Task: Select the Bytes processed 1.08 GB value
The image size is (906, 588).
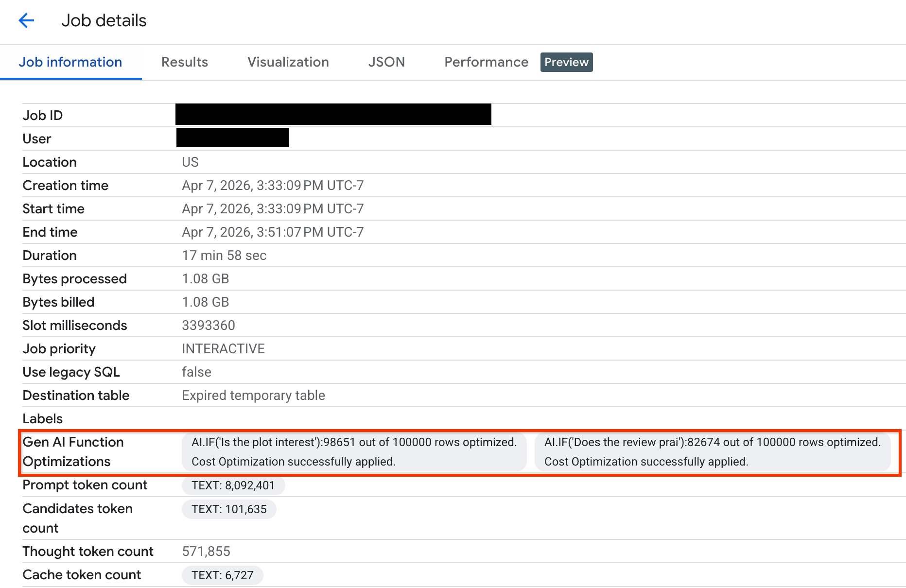Action: [x=205, y=278]
